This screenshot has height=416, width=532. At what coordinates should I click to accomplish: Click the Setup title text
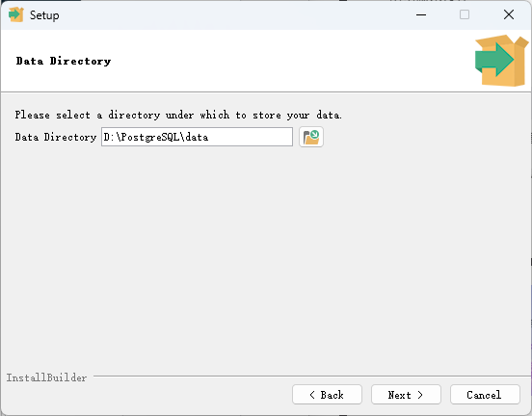[x=44, y=15]
